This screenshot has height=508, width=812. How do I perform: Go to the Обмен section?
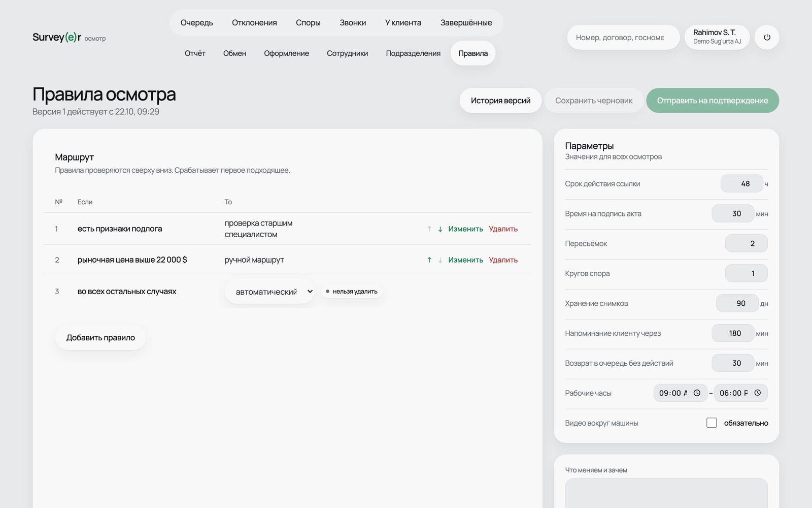[x=234, y=53]
